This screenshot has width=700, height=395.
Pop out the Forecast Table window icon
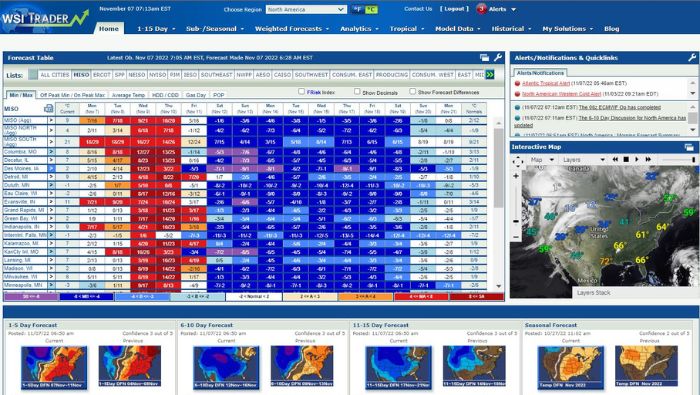(484, 58)
